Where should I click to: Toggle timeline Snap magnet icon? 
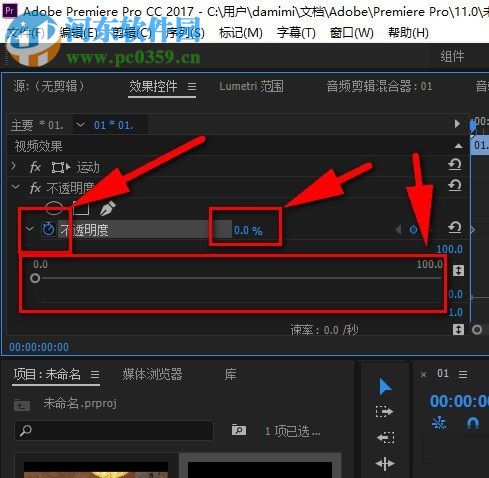point(473,423)
